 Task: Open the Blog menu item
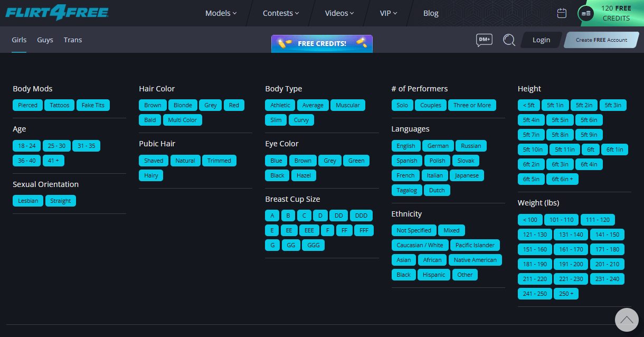431,13
